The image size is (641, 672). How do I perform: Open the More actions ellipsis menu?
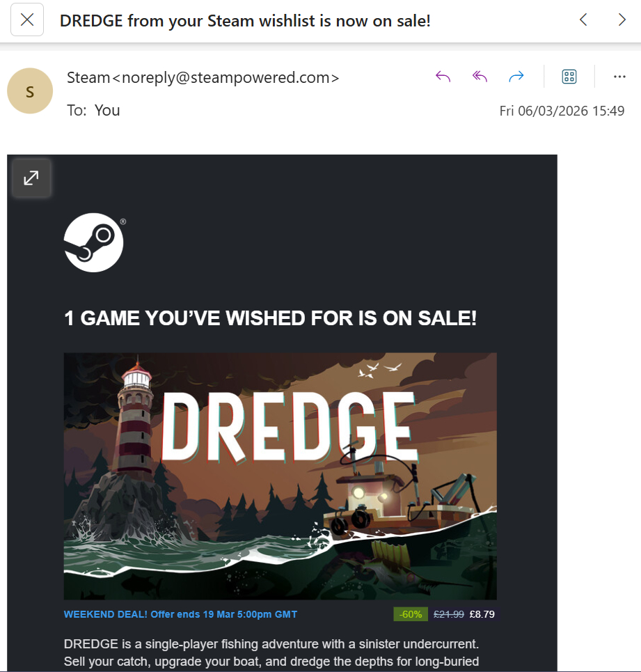[x=619, y=77]
